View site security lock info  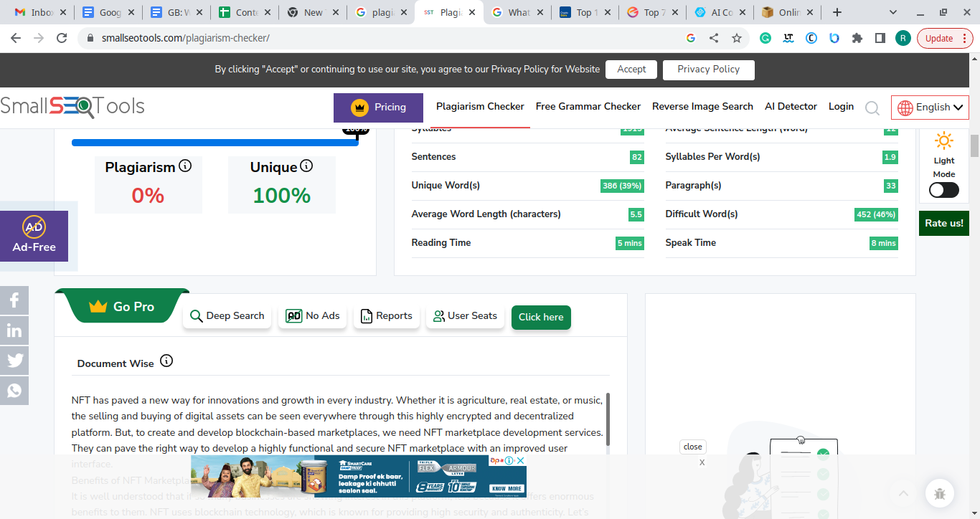[90, 39]
